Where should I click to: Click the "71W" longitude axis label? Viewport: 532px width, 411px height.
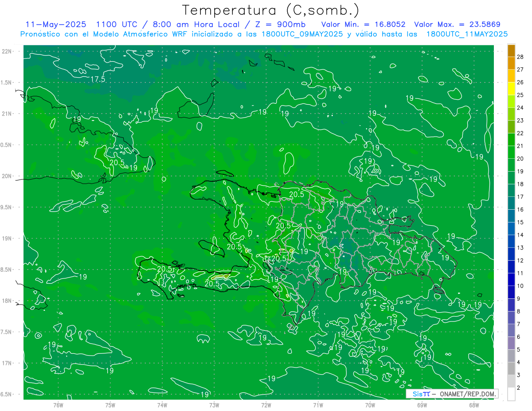click(x=318, y=405)
